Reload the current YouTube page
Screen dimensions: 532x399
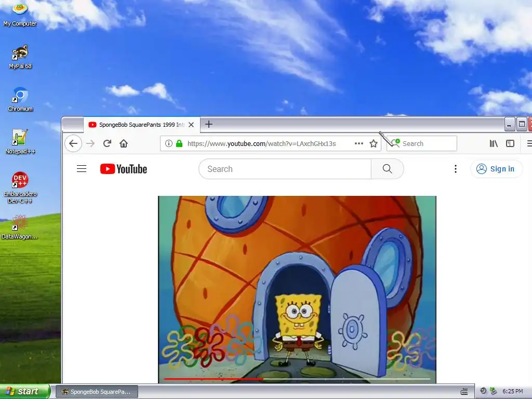tap(107, 143)
